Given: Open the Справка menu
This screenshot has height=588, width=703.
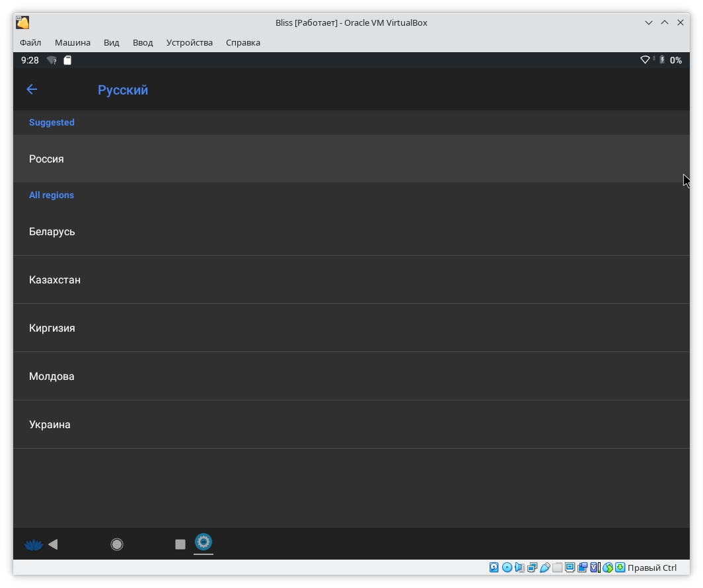Looking at the screenshot, I should [243, 42].
